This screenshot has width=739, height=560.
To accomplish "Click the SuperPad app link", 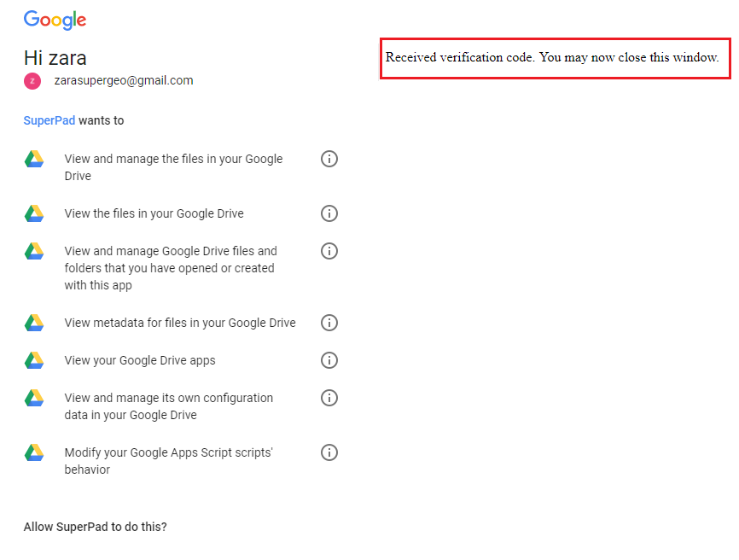I will [49, 120].
